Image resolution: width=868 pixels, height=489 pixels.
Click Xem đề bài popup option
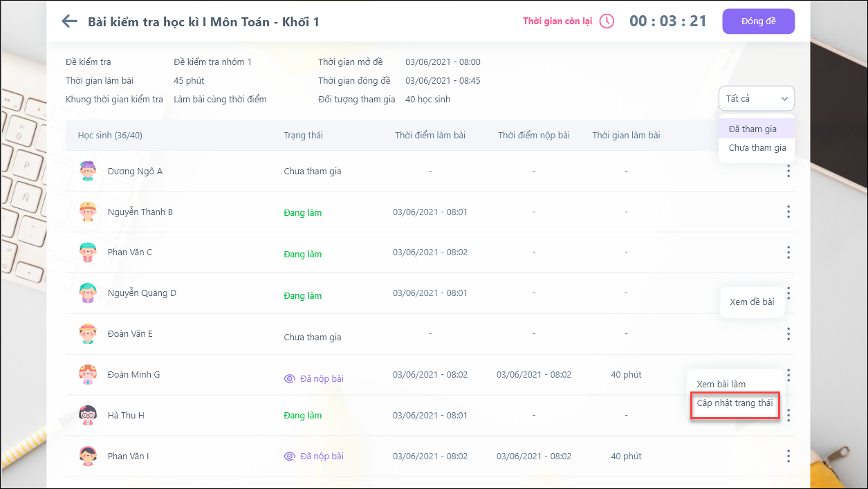(752, 302)
